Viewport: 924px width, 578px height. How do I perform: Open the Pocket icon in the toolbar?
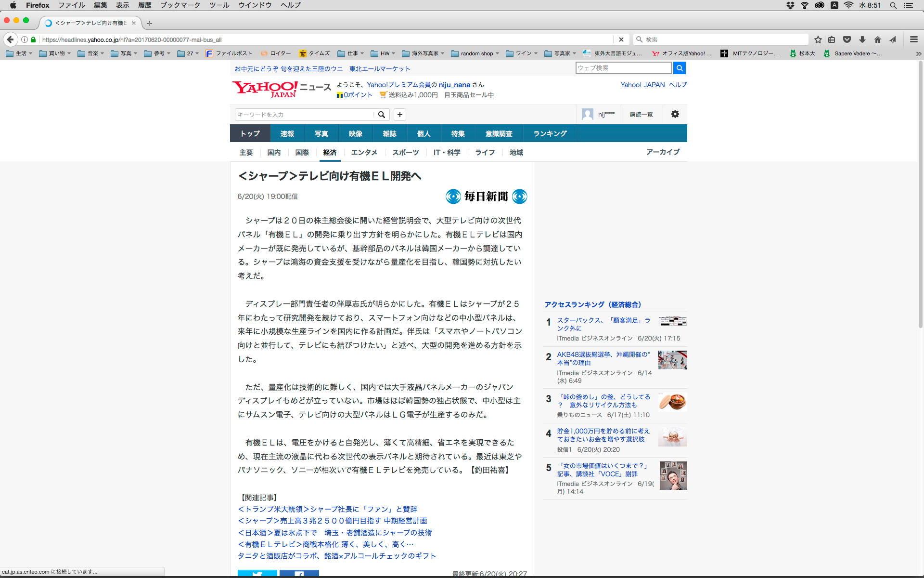coord(847,39)
